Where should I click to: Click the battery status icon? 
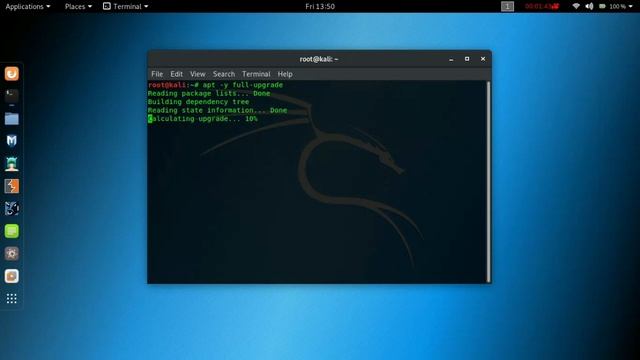tap(602, 6)
